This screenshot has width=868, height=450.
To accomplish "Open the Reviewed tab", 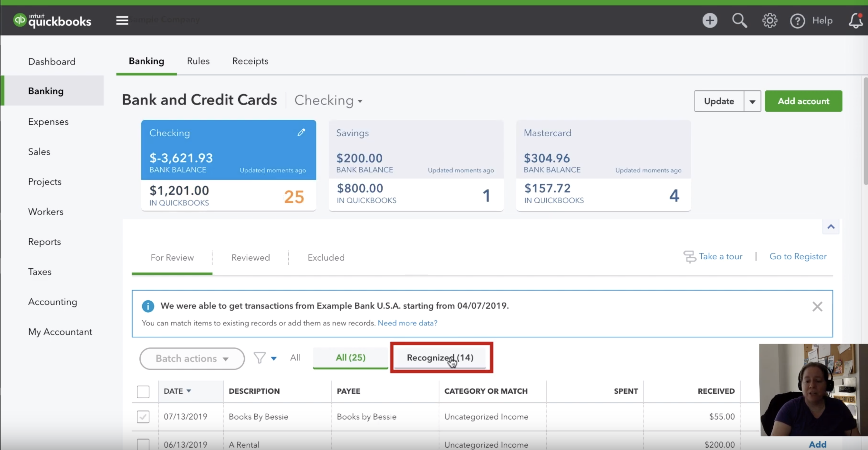I will tap(250, 258).
